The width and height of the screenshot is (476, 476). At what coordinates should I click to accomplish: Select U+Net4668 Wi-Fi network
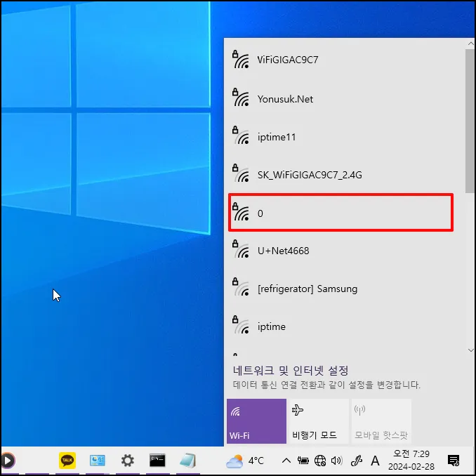tap(345, 251)
